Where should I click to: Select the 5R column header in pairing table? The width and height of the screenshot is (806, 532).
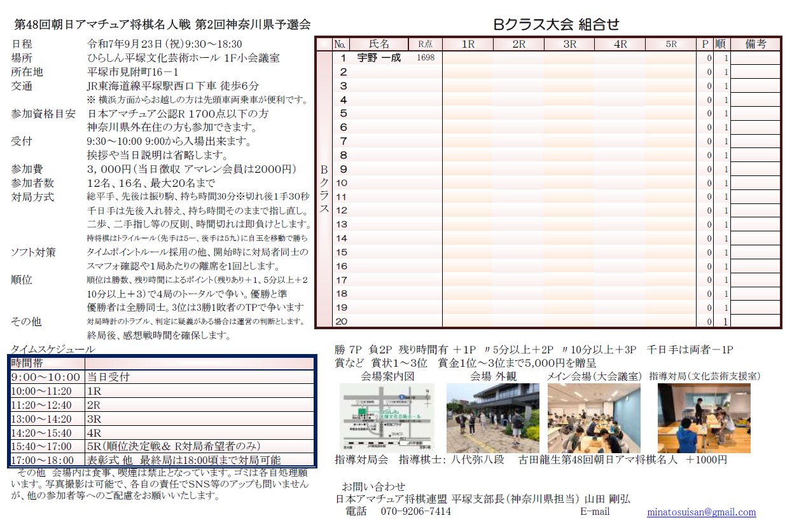click(x=671, y=44)
